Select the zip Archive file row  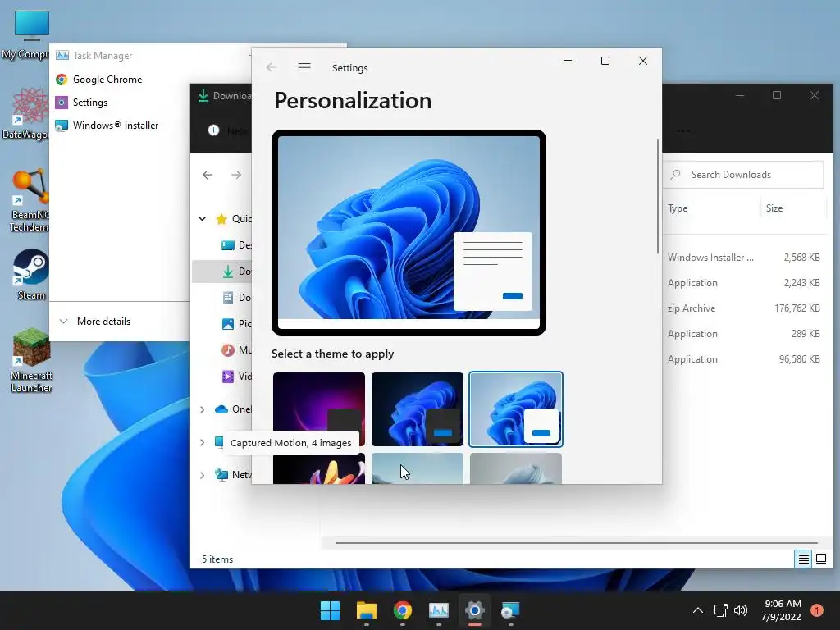coord(743,308)
